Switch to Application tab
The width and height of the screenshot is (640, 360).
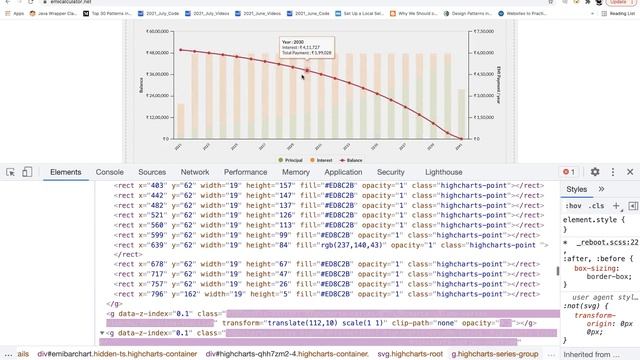point(343,172)
